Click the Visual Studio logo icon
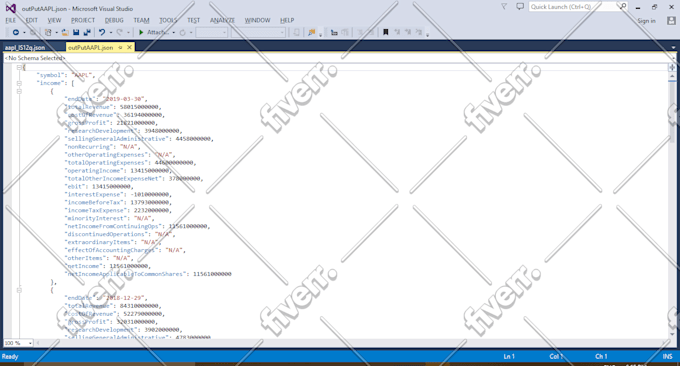680x366 pixels. [x=11, y=8]
